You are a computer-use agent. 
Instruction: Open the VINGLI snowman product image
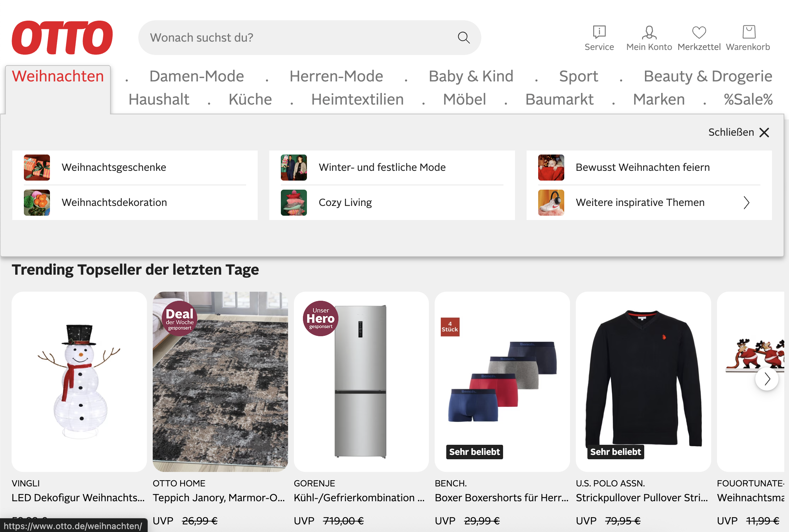click(x=79, y=382)
